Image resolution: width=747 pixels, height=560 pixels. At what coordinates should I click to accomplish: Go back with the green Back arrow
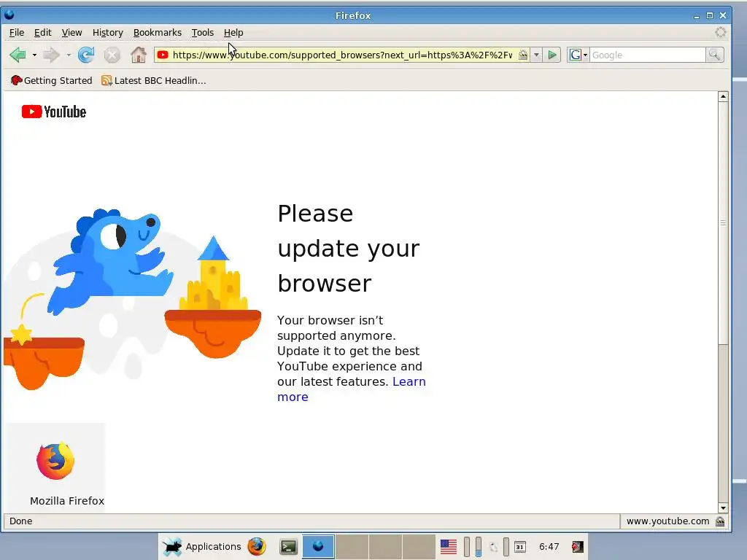point(18,55)
